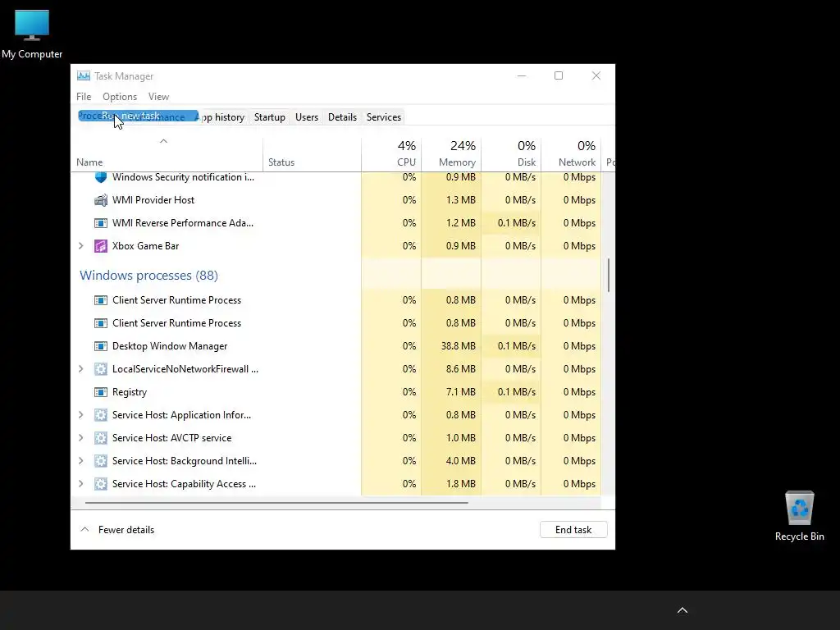
Task: Open the View menu
Action: (158, 97)
